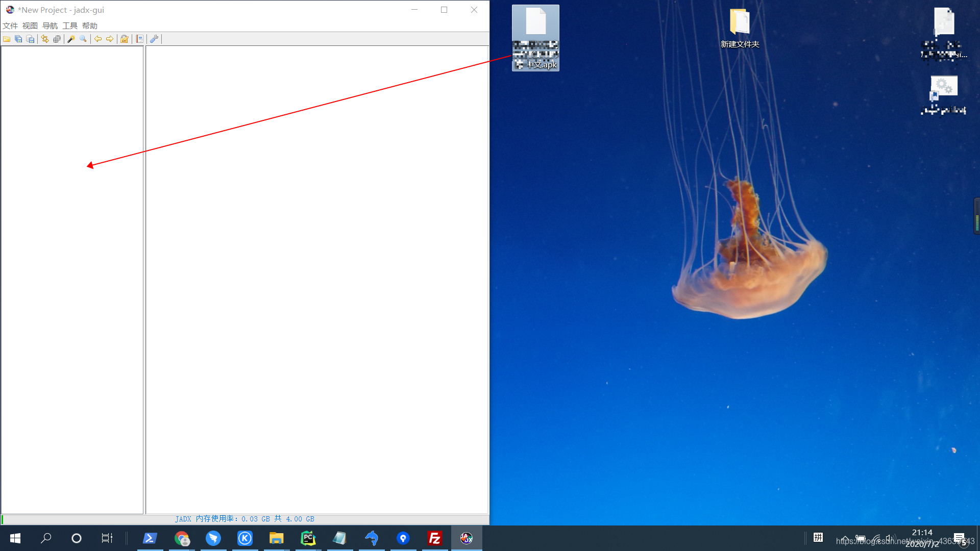This screenshot has height=551, width=980.
Task: Open File Explorer from the taskbar
Action: click(x=277, y=538)
